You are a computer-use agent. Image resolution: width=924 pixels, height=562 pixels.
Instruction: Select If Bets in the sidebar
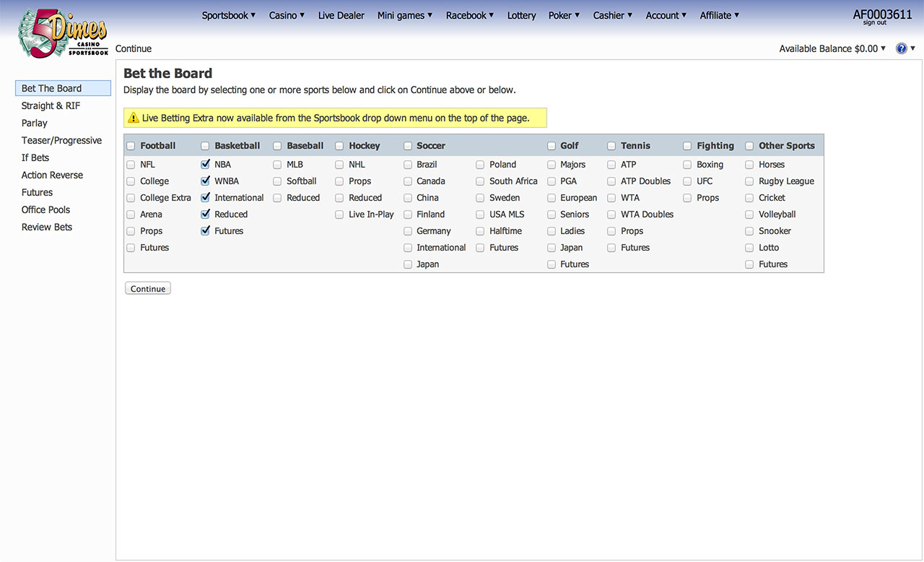pos(35,157)
